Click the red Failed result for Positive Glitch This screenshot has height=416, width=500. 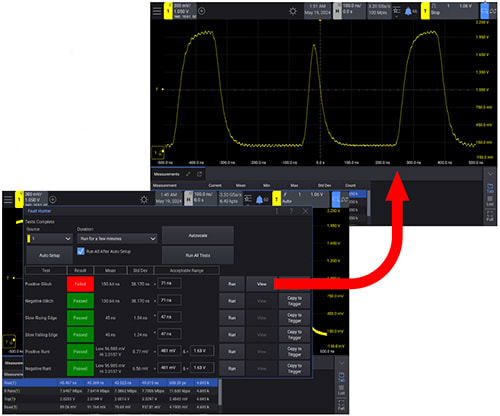[80, 284]
